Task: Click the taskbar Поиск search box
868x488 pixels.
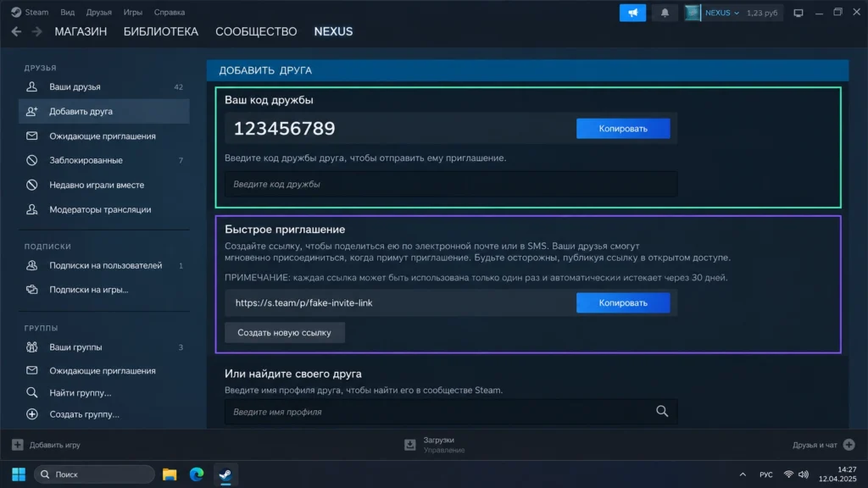Action: [x=94, y=474]
